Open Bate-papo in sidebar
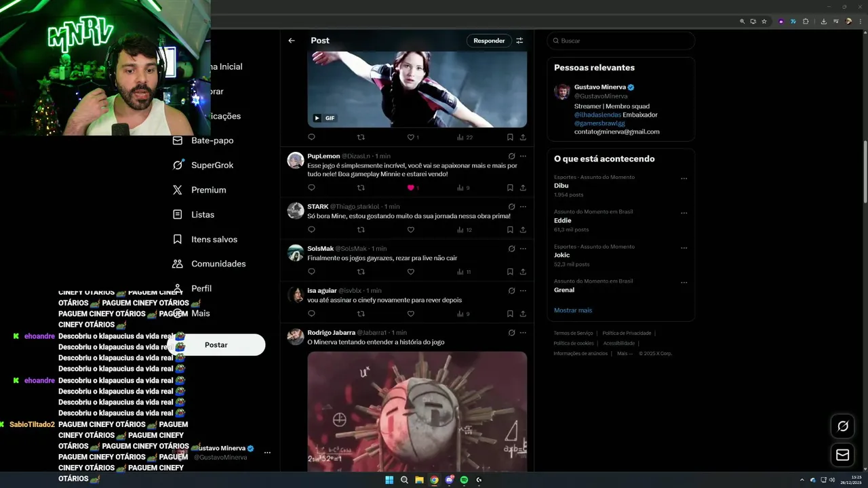This screenshot has height=488, width=868. pos(203,140)
